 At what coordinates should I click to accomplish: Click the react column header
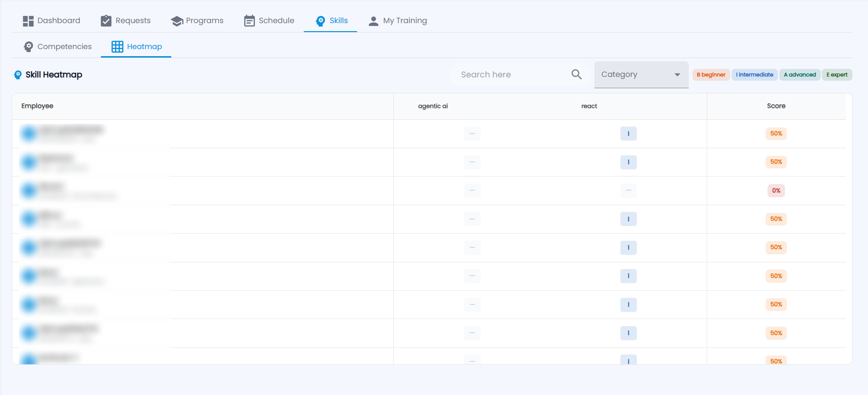click(589, 106)
